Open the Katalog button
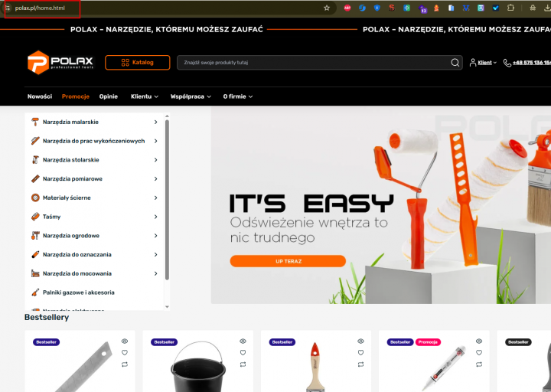Image resolution: width=551 pixels, height=392 pixels. tap(138, 63)
